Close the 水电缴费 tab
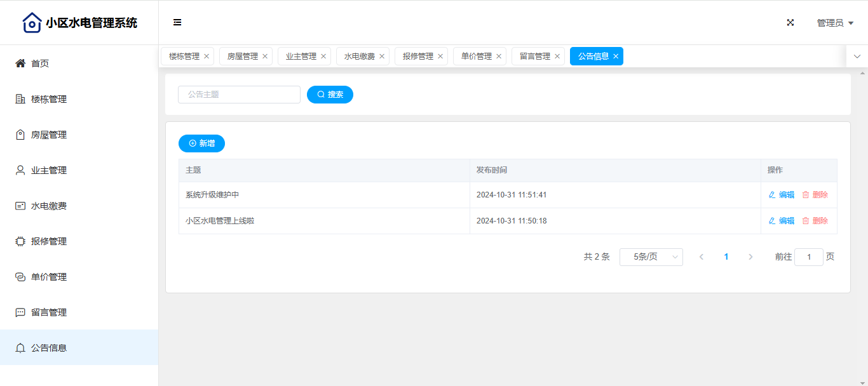 click(382, 57)
